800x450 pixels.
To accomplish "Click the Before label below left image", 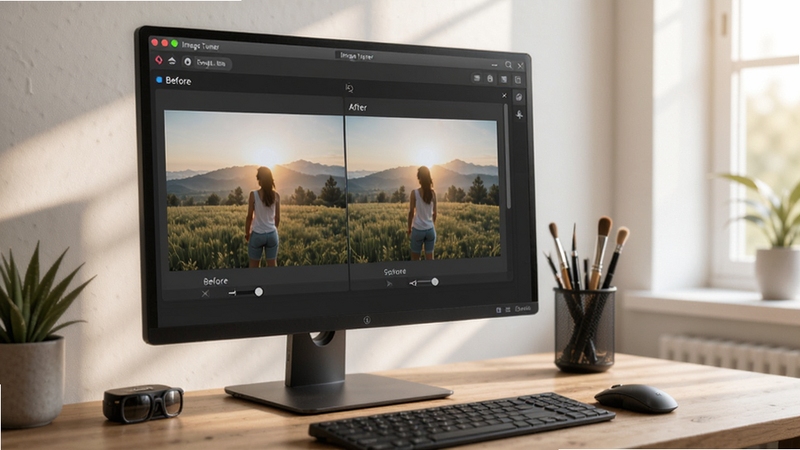I will pyautogui.click(x=215, y=281).
